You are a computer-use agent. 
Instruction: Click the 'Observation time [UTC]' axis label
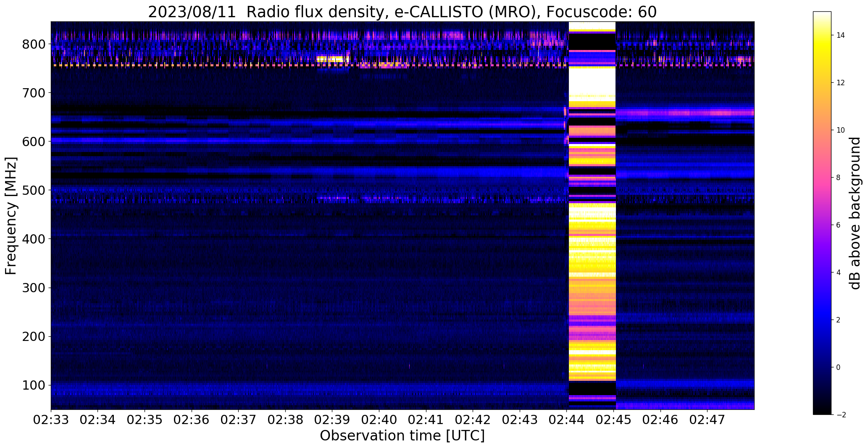click(x=402, y=435)
